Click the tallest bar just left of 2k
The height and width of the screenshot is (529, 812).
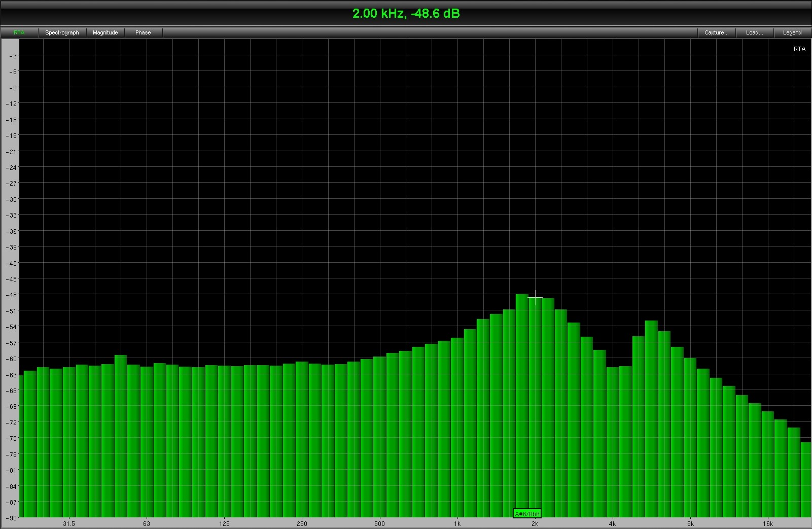coord(522,406)
